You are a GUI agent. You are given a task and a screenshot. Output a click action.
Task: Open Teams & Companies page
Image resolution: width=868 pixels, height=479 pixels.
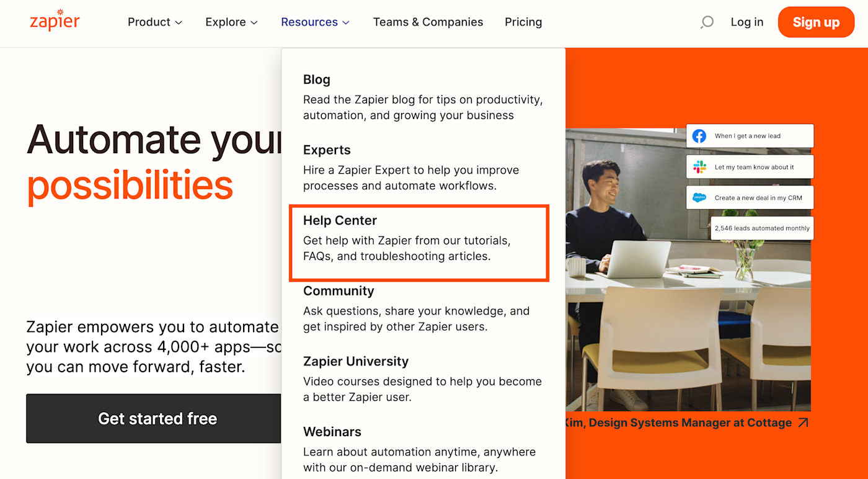point(428,22)
